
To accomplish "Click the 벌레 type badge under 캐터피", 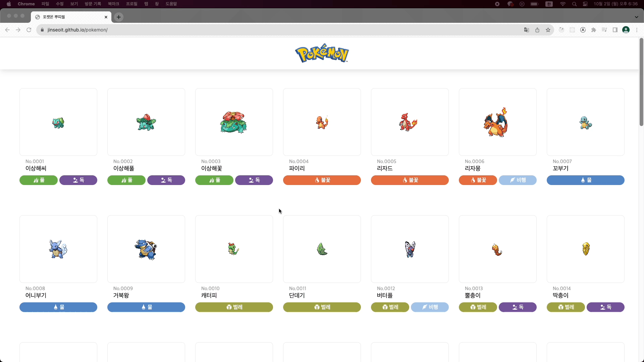I will coord(234,307).
